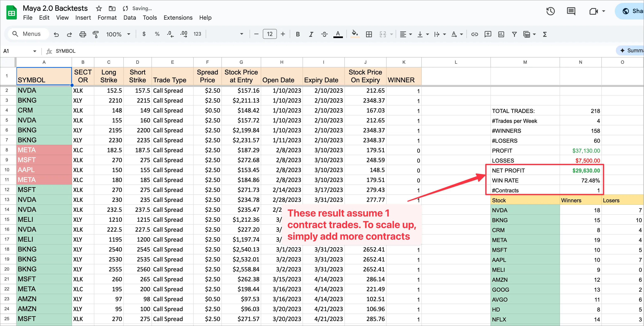Decrease font size with minus icon
The image size is (644, 326).
tap(256, 34)
